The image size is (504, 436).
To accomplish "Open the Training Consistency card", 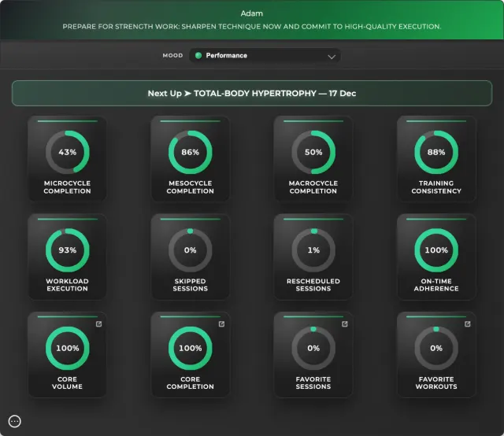I will (436, 159).
